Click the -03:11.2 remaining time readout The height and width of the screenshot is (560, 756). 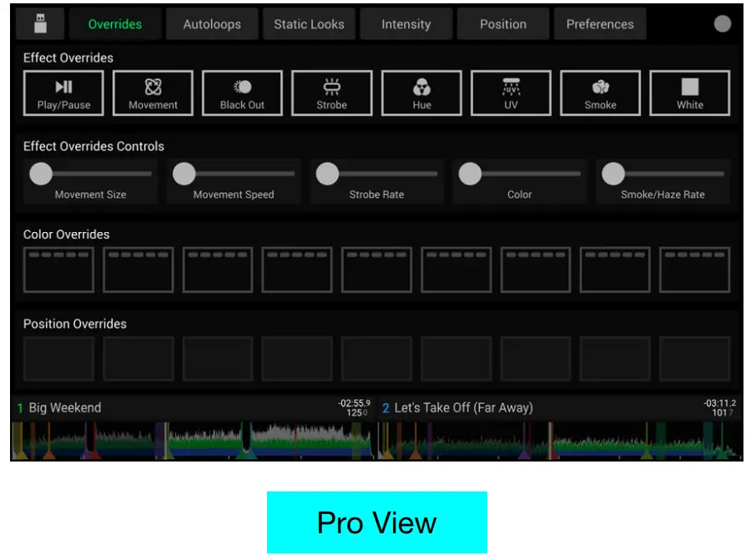click(719, 403)
